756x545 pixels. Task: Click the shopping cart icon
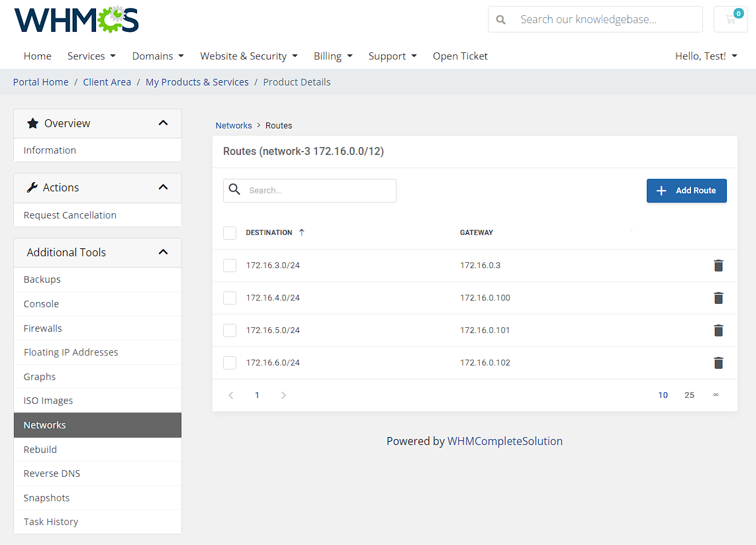point(730,19)
